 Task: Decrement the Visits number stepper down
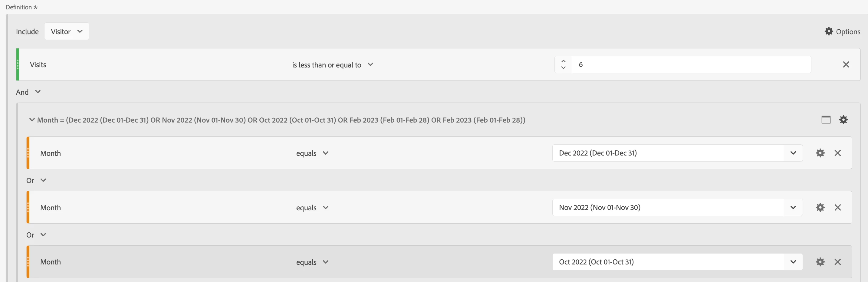563,68
